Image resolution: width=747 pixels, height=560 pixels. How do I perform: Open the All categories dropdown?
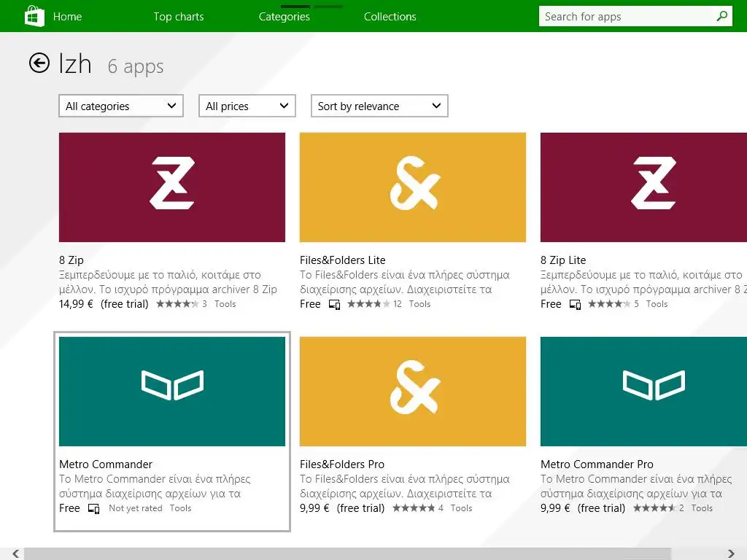(x=121, y=106)
